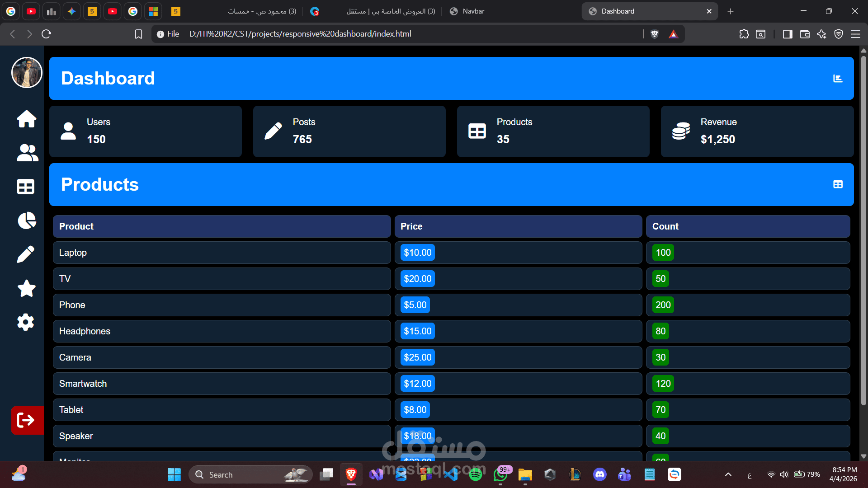Select the star favorites sidebar icon
This screenshot has width=868, height=488.
27,288
